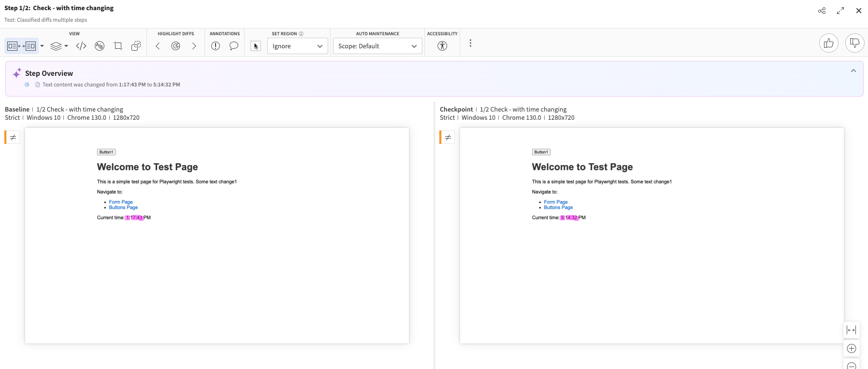The height and width of the screenshot is (369, 868).
Task: Open the Scope: Default dropdown
Action: [x=377, y=46]
